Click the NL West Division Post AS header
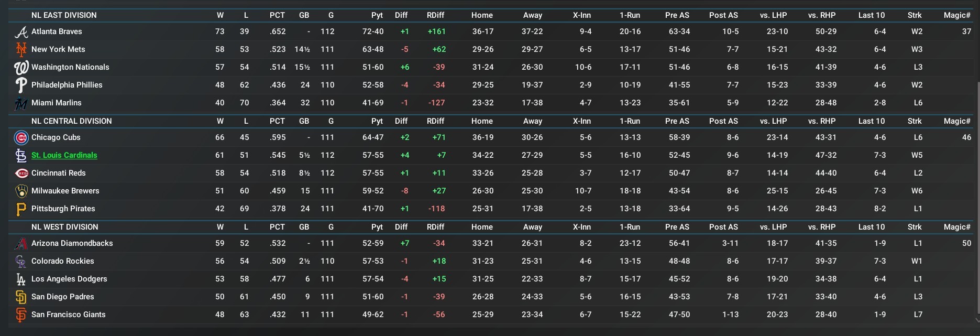The height and width of the screenshot is (336, 980). [723, 227]
